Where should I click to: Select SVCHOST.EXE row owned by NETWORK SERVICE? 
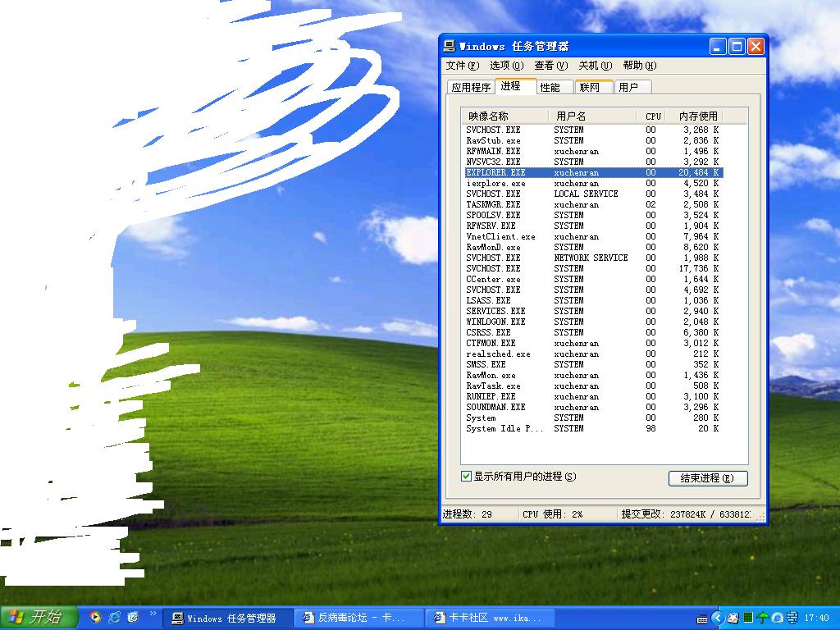[x=594, y=258]
